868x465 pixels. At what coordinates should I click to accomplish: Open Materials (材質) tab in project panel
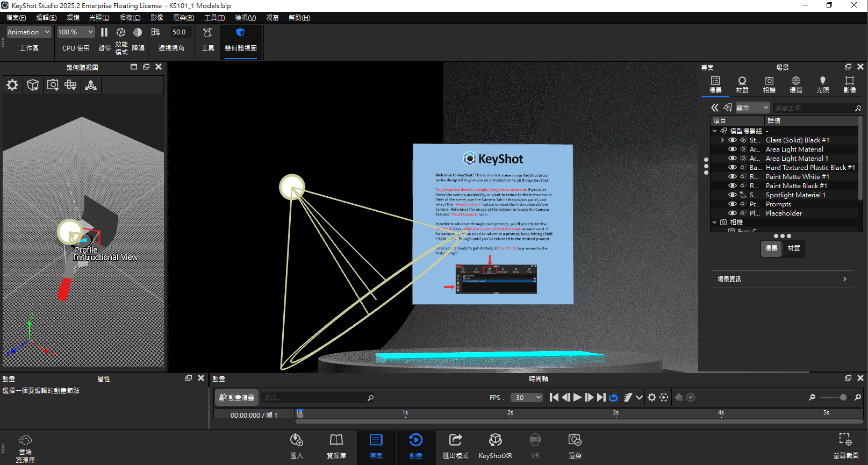pos(742,85)
